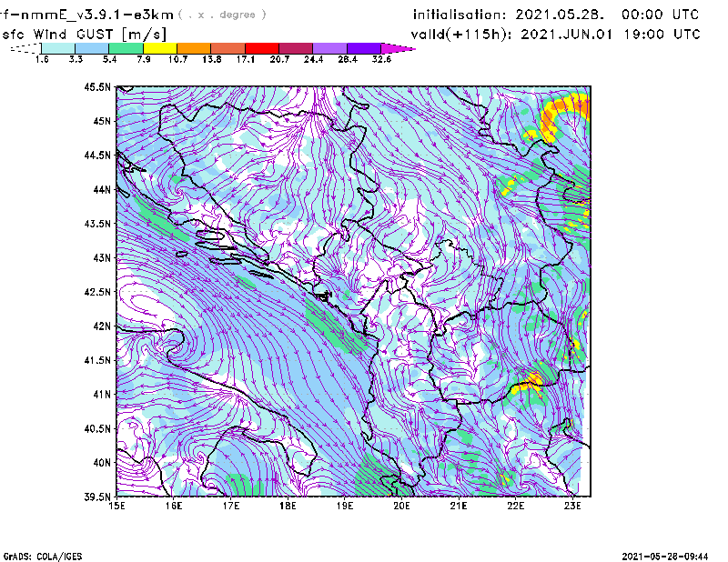This screenshot has width=728, height=562.
Task: Click the light blue 3.3–5.4 legend swatch
Action: pyautogui.click(x=92, y=48)
